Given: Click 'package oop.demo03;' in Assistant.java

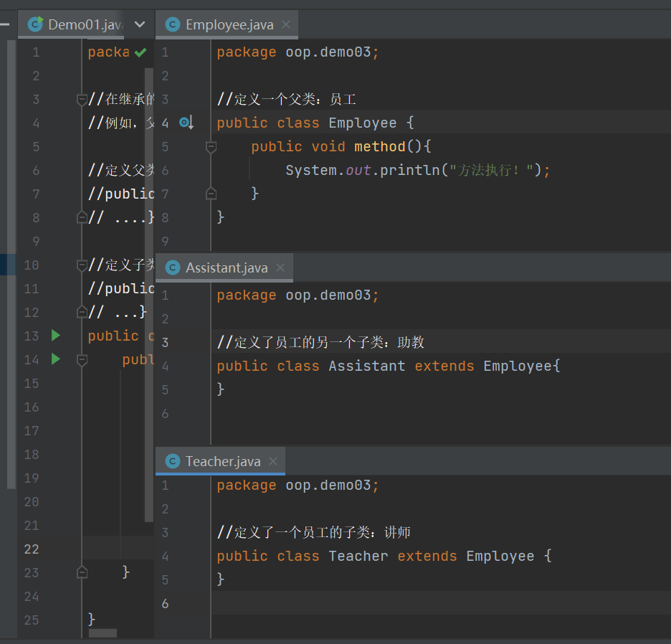Looking at the screenshot, I should (x=298, y=295).
